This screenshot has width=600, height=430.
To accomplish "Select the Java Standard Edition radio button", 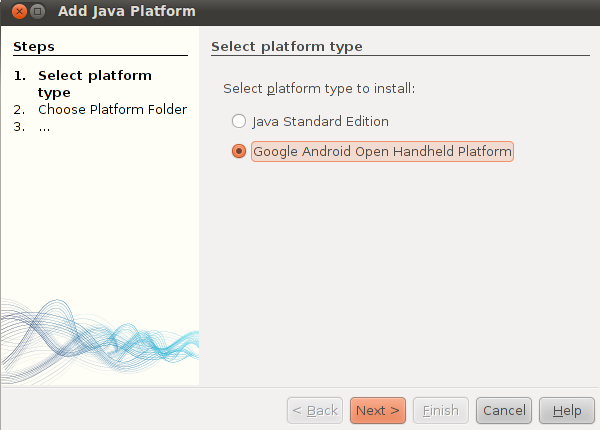I will click(239, 121).
